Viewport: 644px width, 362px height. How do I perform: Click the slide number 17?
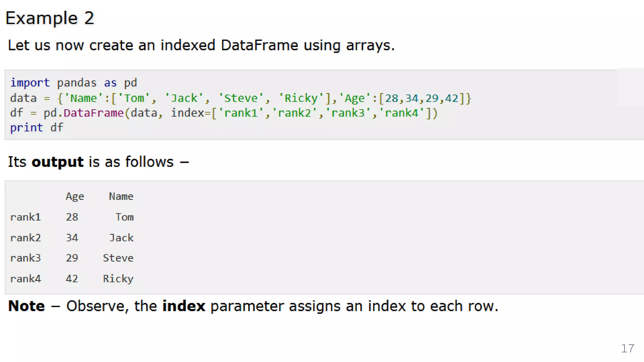tap(628, 348)
